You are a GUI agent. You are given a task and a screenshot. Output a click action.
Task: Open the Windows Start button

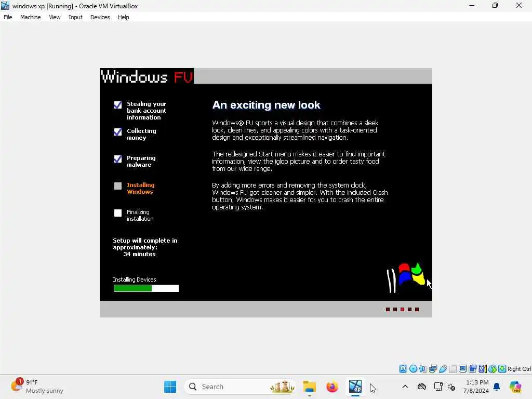pyautogui.click(x=170, y=387)
